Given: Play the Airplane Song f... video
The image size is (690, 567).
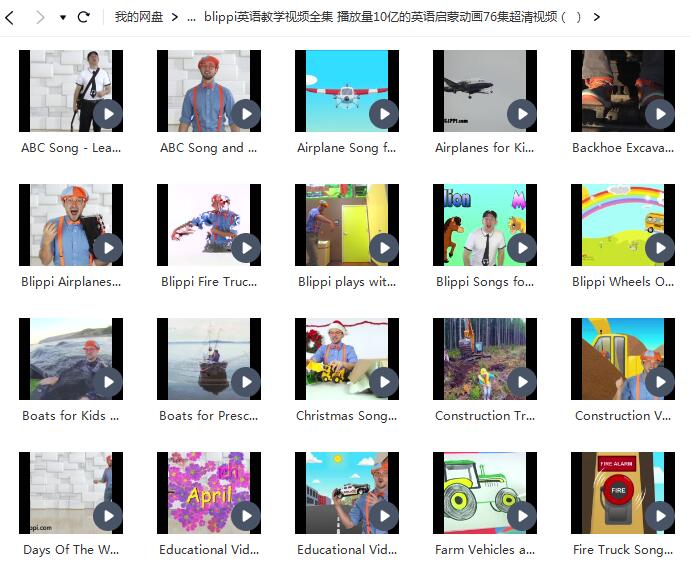Looking at the screenshot, I should 384,114.
